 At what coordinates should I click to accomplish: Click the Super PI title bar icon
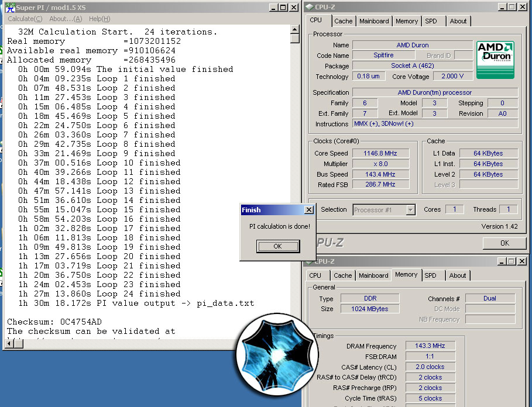[10, 7]
